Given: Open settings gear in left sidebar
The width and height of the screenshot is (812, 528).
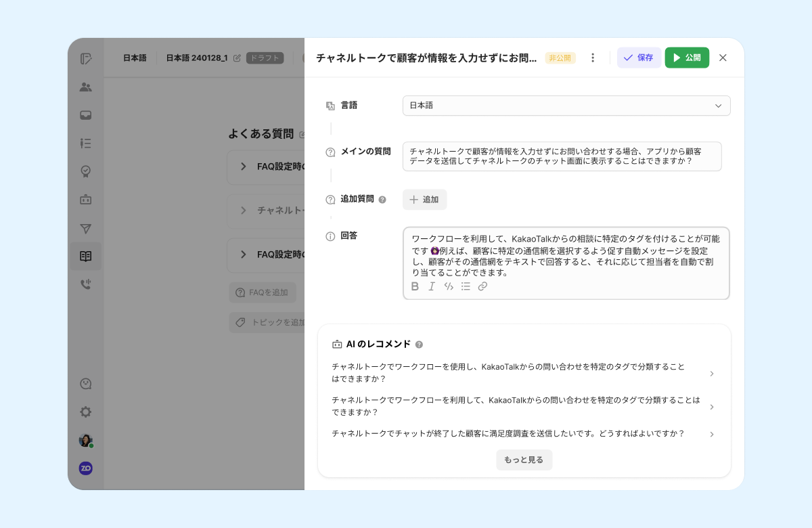Looking at the screenshot, I should point(86,412).
